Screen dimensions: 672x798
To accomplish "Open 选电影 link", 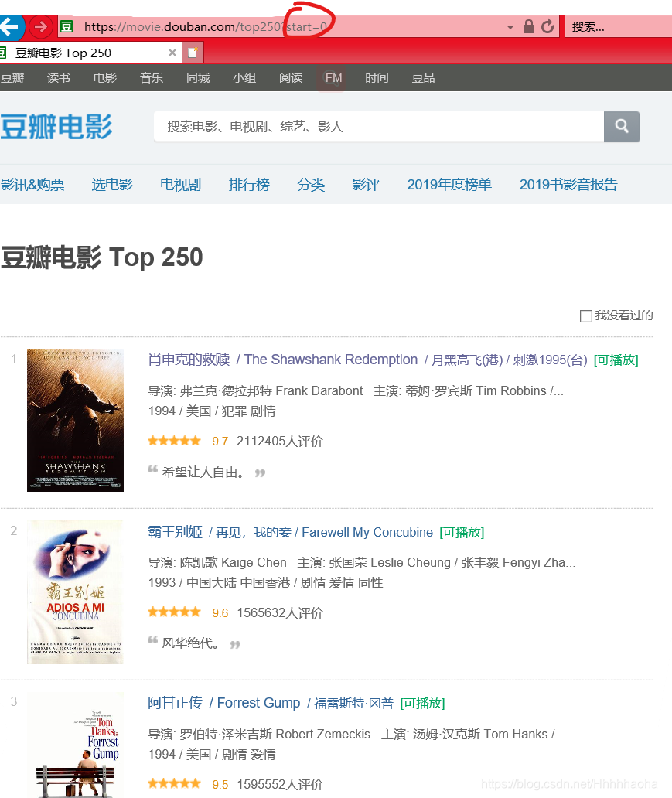I will 112,184.
